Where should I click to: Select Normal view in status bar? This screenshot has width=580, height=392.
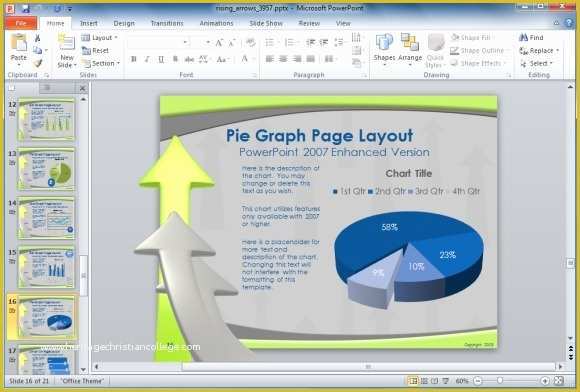pyautogui.click(x=413, y=381)
